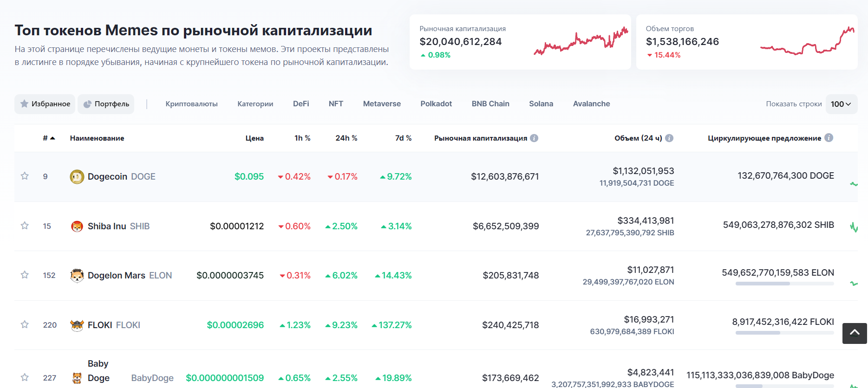Sort by 7d % column header
This screenshot has height=388, width=868.
pyautogui.click(x=403, y=138)
